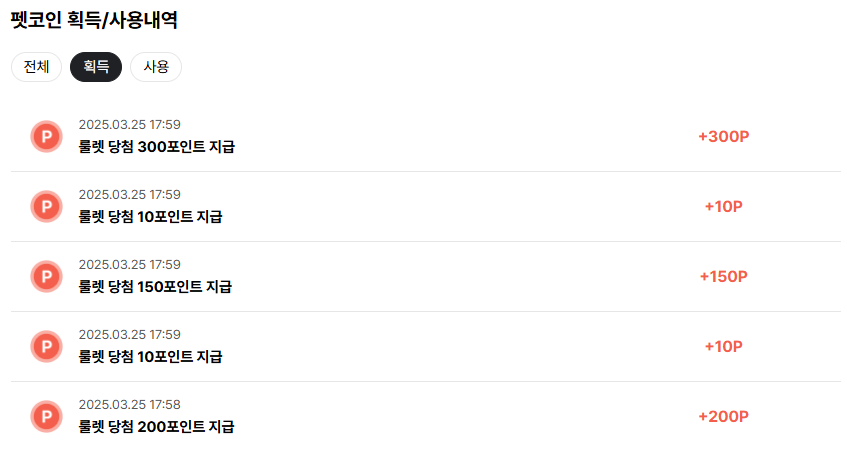Click the coin icon beside the 300포인트 entry
847x451 pixels.
click(46, 136)
